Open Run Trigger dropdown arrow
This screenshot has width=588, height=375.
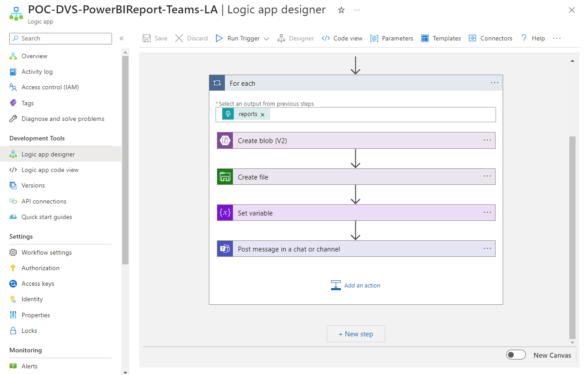coord(267,38)
